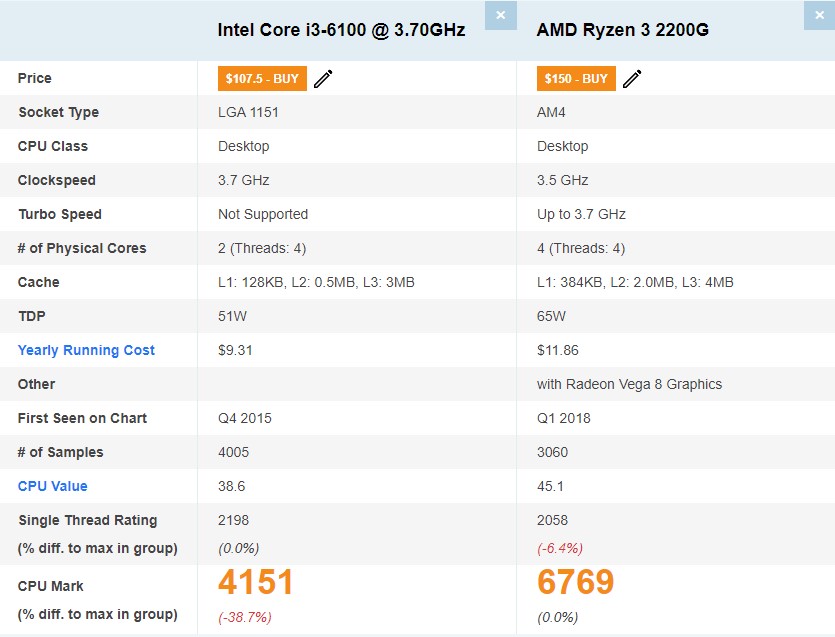Screen dimensions: 835x637
Task: Click the 2198 single thread rating
Action: pos(233,520)
